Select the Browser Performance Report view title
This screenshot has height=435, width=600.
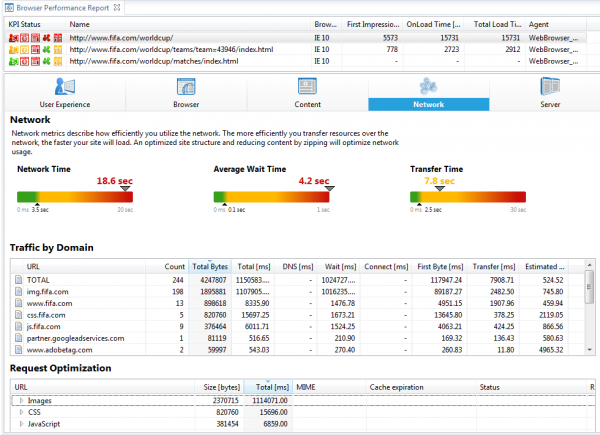[x=63, y=8]
